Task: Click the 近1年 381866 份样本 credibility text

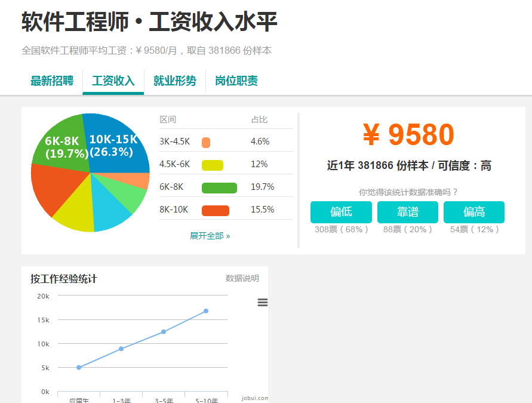Action: point(409,166)
